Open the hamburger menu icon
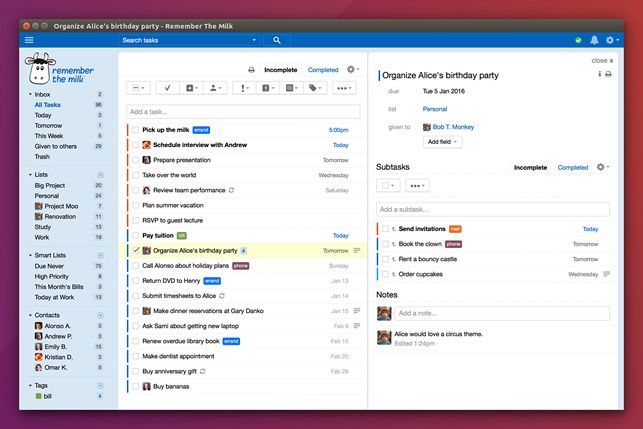This screenshot has height=429, width=643. (29, 40)
